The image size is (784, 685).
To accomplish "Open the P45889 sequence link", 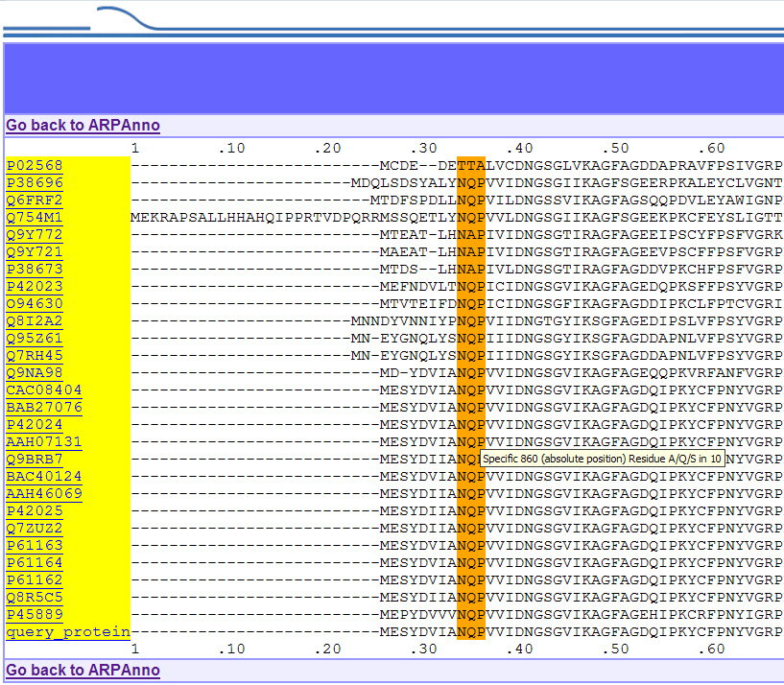I will (x=35, y=615).
